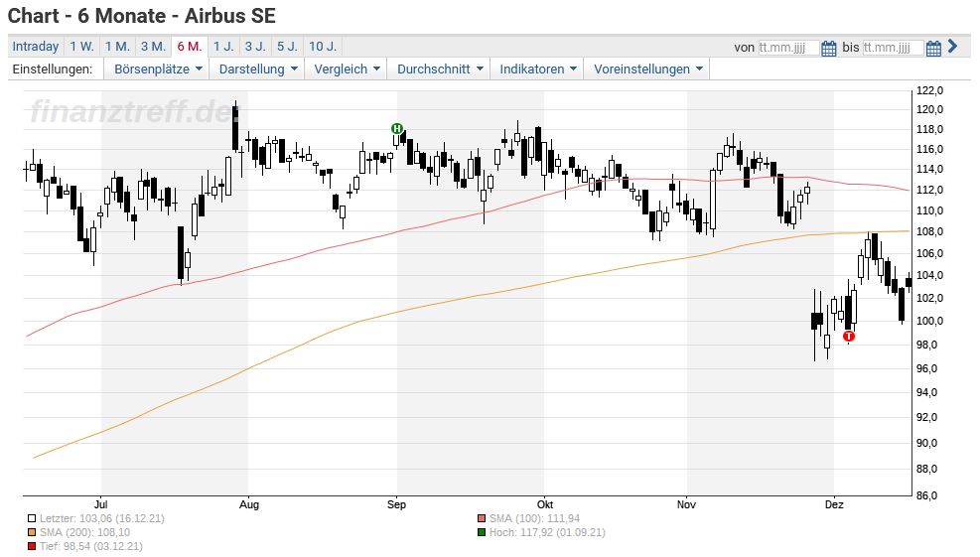This screenshot has width=980, height=557.
Task: Click the pink SMA (100) legend swatch
Action: coord(482,519)
